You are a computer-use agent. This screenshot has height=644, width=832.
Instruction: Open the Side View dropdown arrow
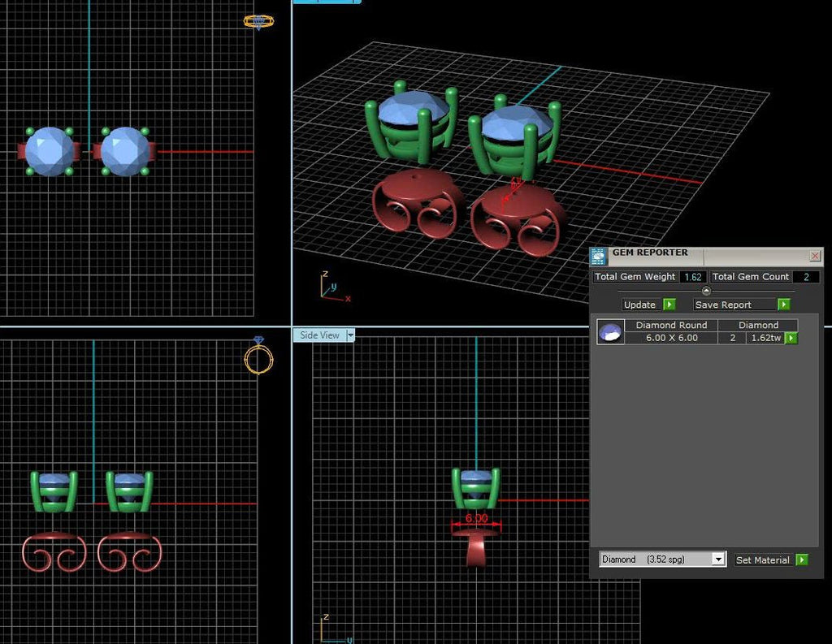[x=350, y=335]
